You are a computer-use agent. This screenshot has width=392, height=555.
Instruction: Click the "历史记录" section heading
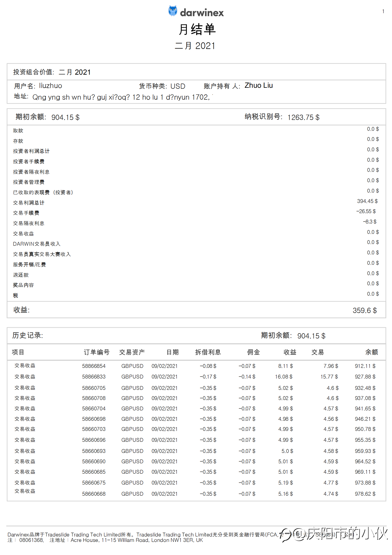pos(28,335)
